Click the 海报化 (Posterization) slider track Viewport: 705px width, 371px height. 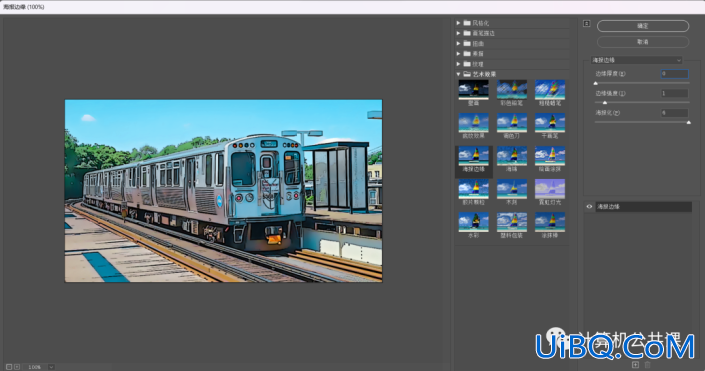click(642, 122)
